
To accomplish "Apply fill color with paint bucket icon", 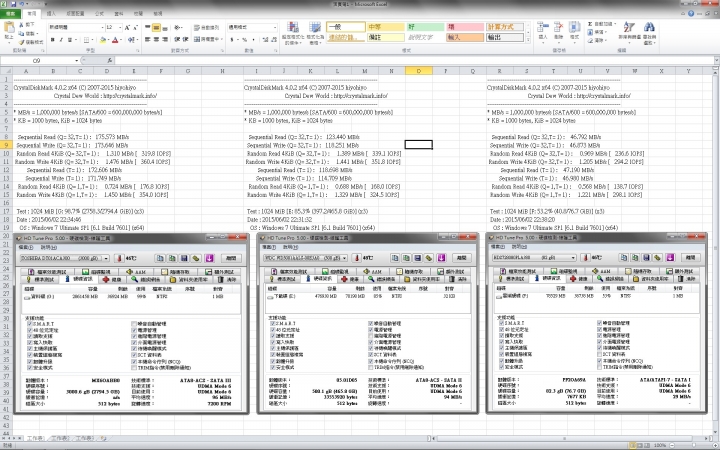I will coord(103,40).
